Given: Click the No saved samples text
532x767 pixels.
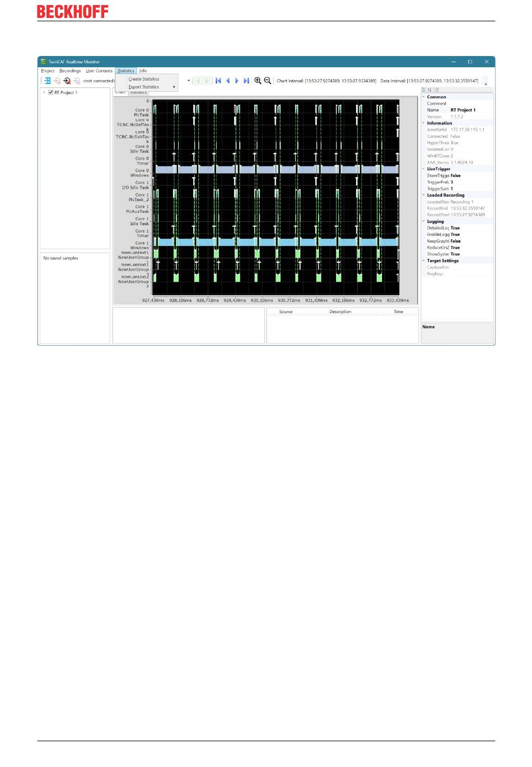Looking at the screenshot, I should (61, 258).
